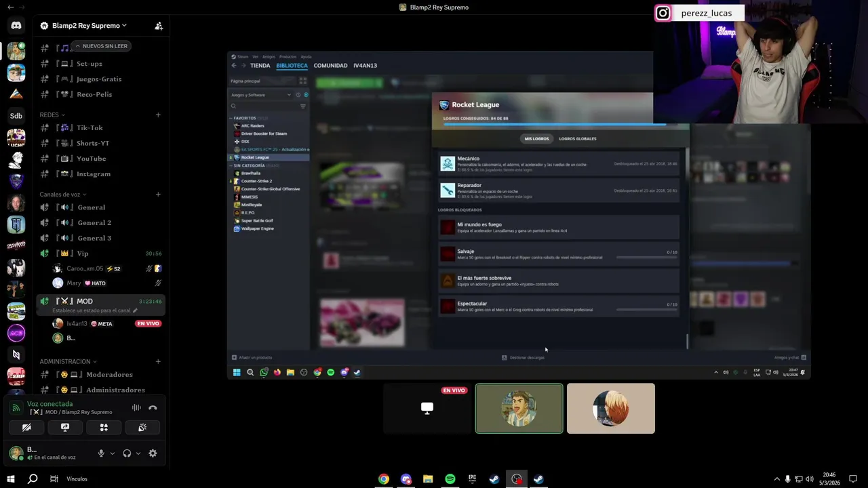Open the Shorts-YT channel
868x488 pixels.
(x=100, y=144)
